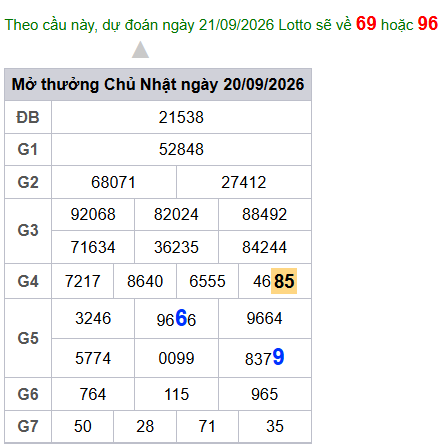
Task: Click the G1 row label
Action: (28, 149)
